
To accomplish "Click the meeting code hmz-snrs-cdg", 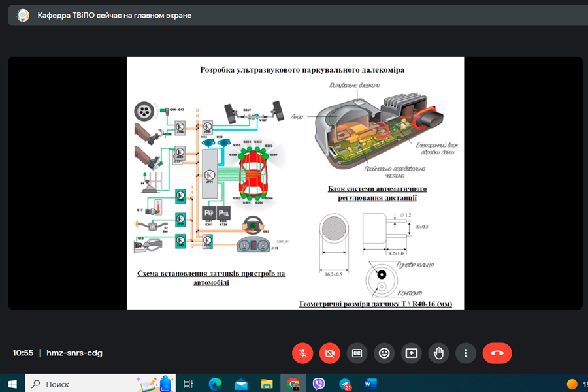I will click(74, 353).
